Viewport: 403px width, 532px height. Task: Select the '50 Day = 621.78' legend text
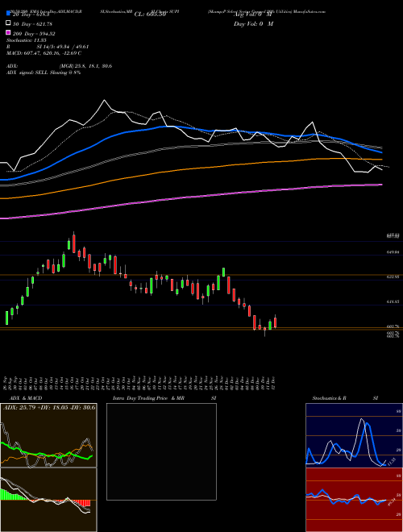32,24
